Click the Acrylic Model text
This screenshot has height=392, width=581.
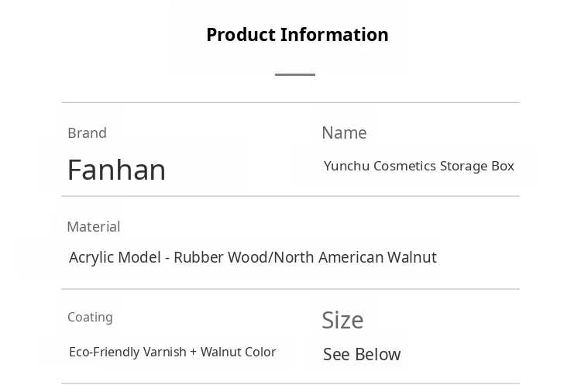click(114, 257)
